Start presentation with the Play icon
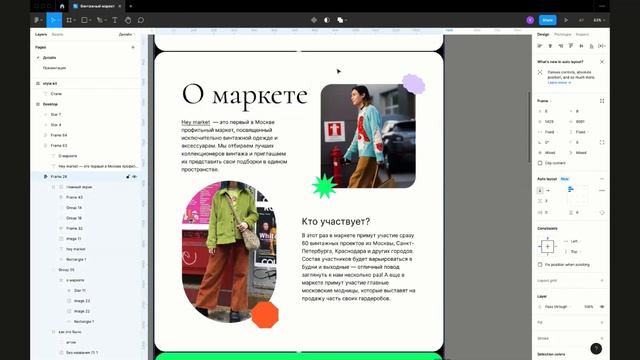 tap(566, 20)
